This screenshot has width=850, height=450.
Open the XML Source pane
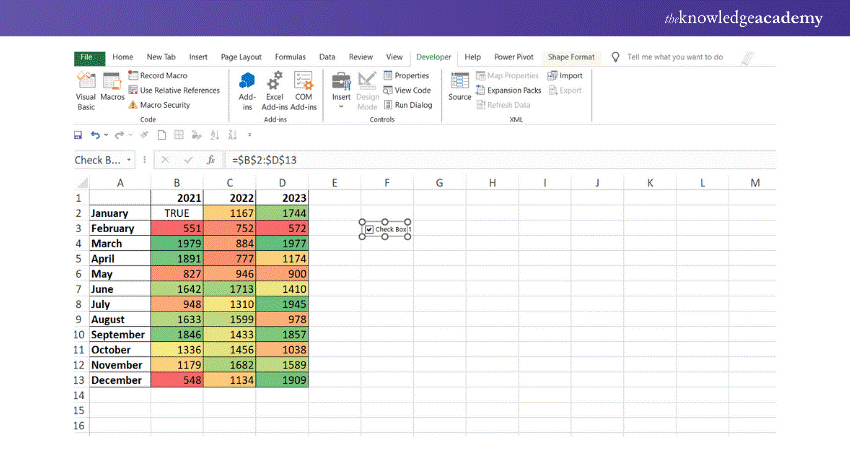click(460, 87)
